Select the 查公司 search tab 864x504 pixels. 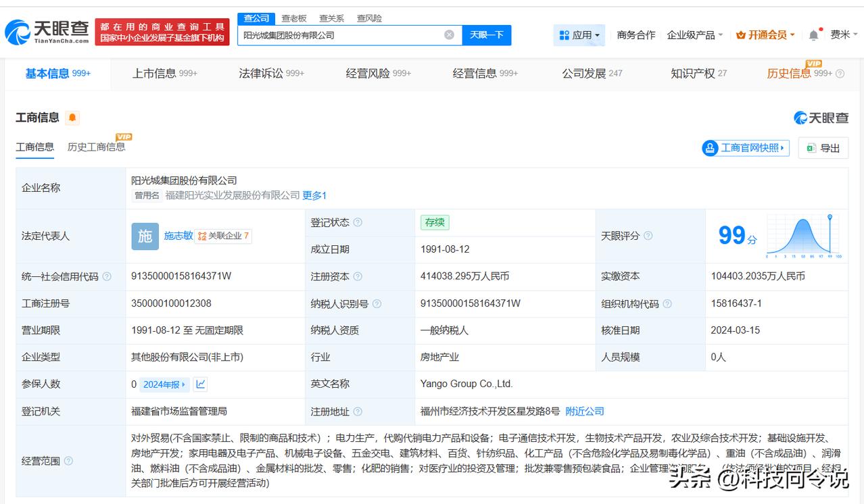(256, 18)
